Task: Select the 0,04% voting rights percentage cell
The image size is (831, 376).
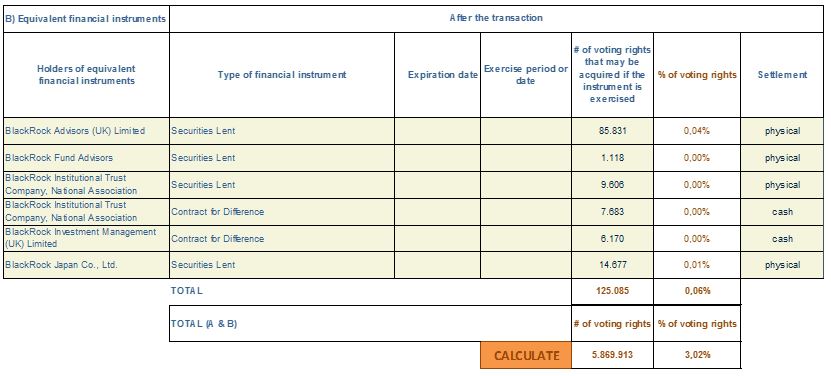Action: pyautogui.click(x=697, y=131)
